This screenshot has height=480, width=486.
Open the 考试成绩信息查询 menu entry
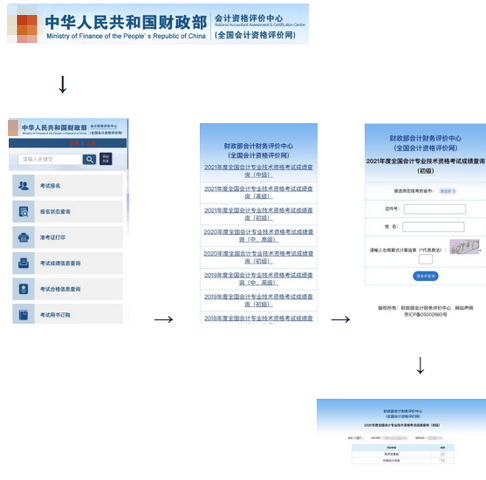pyautogui.click(x=68, y=263)
